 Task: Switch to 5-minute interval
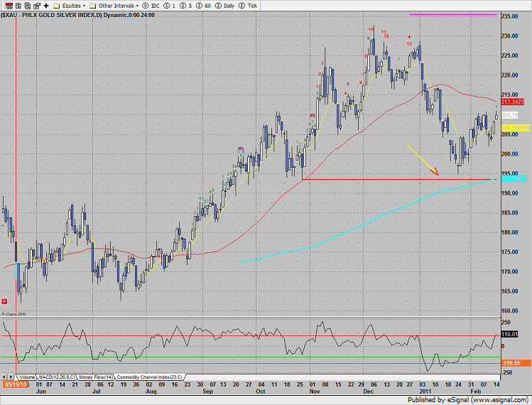[185, 5]
